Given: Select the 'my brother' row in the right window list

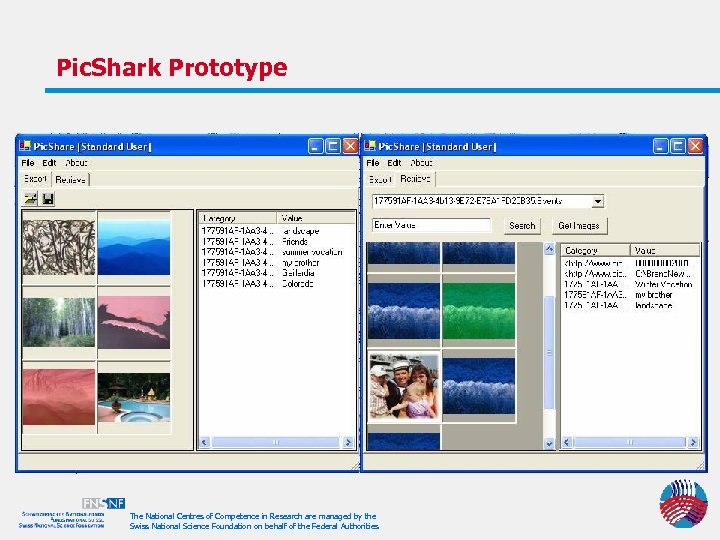Looking at the screenshot, I should (x=630, y=295).
